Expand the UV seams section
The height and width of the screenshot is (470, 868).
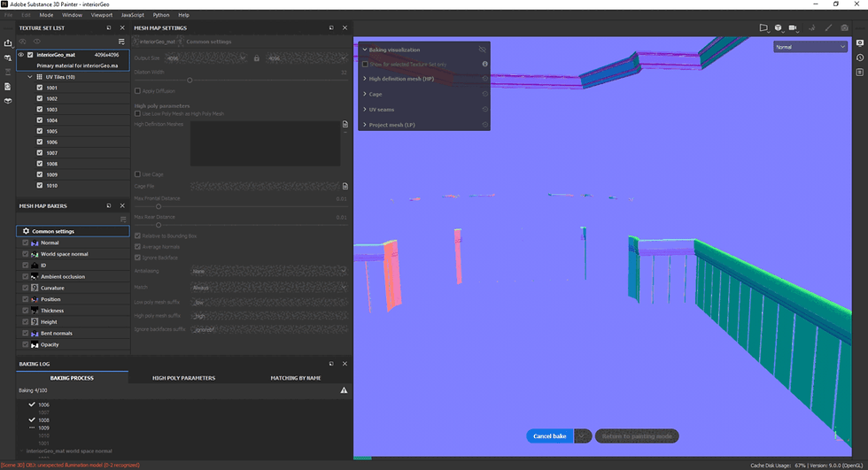click(x=365, y=110)
